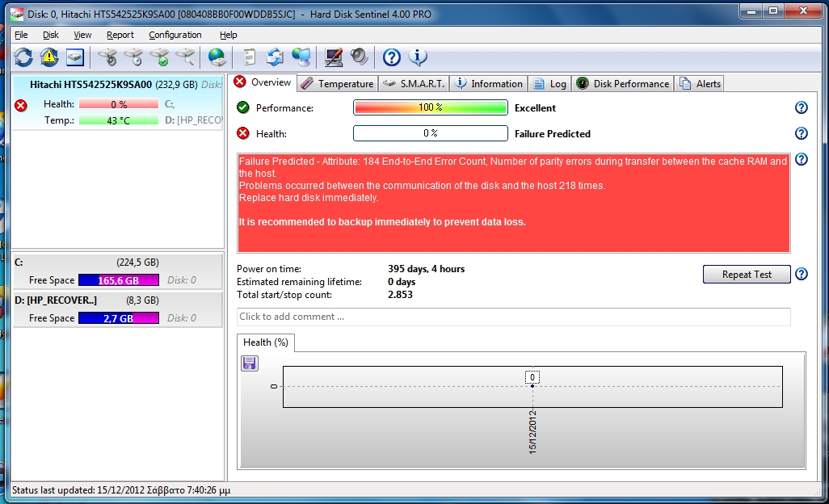829x504 pixels.
Task: Click the toolbar question mark help icon
Action: [x=391, y=57]
